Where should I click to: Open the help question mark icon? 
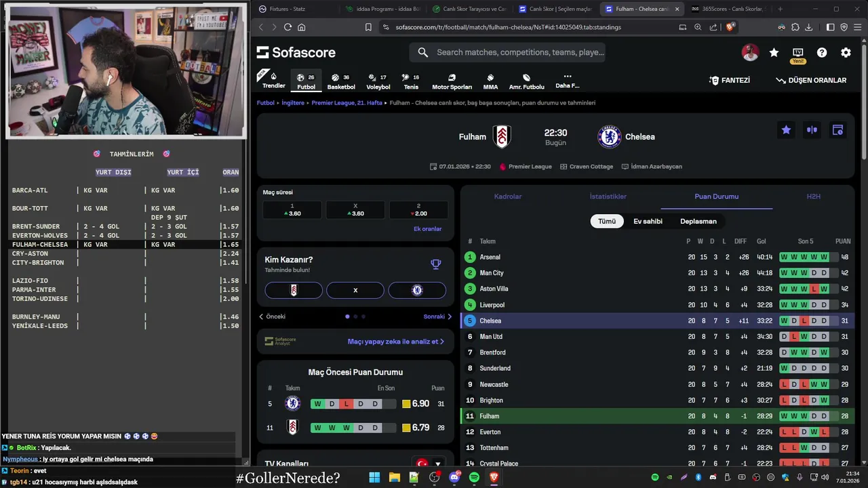tap(822, 52)
